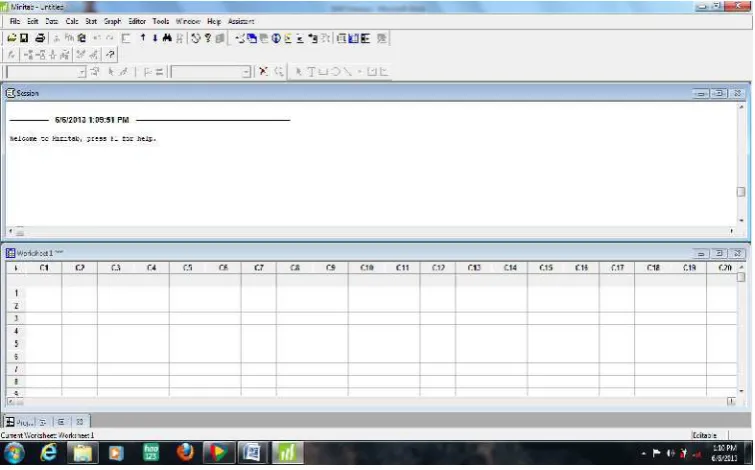Image resolution: width=755 pixels, height=470 pixels.
Task: Click the worksheet data-entry direction arrow
Action: [16, 268]
